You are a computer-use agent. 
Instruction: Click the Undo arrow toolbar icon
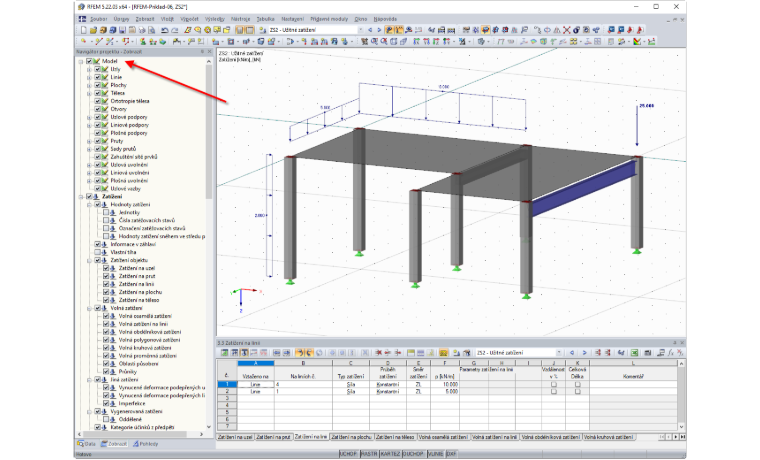point(165,30)
